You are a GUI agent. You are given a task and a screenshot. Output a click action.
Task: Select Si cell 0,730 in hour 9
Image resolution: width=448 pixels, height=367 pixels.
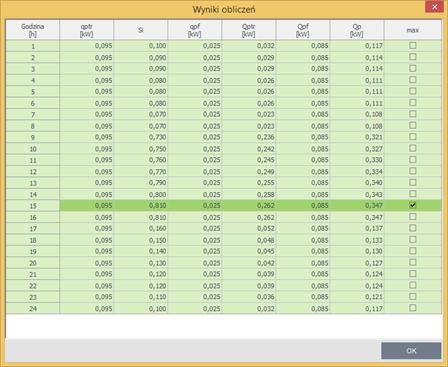click(x=158, y=137)
